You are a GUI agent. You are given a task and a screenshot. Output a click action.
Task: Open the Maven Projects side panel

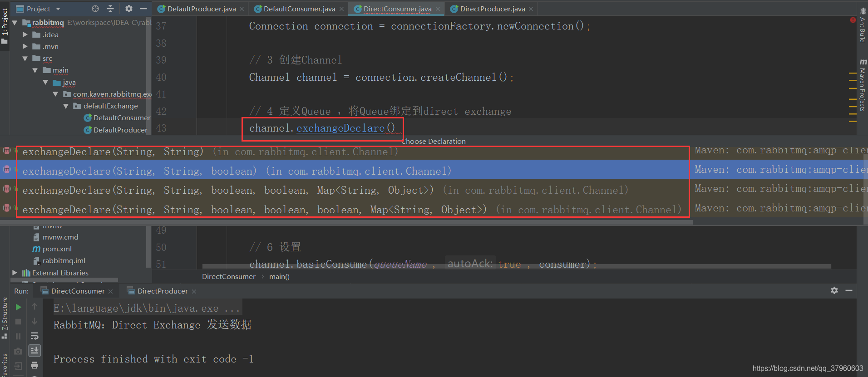coord(863,85)
